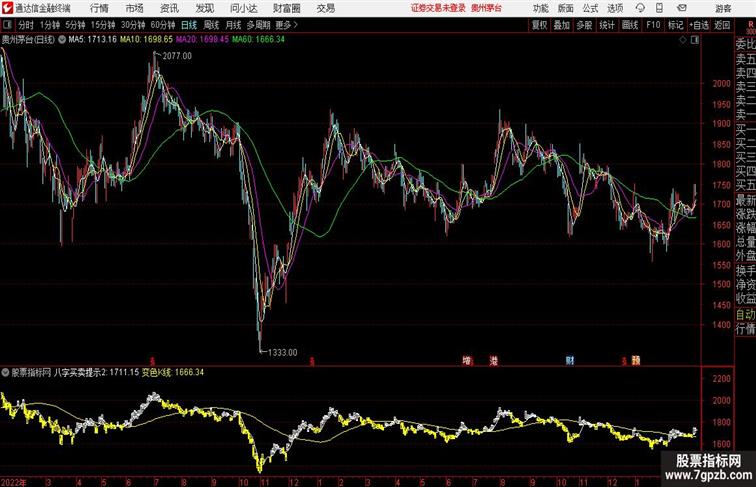
Task: Click the 变色K线: 1666.34 indicator label
Action: 173,372
